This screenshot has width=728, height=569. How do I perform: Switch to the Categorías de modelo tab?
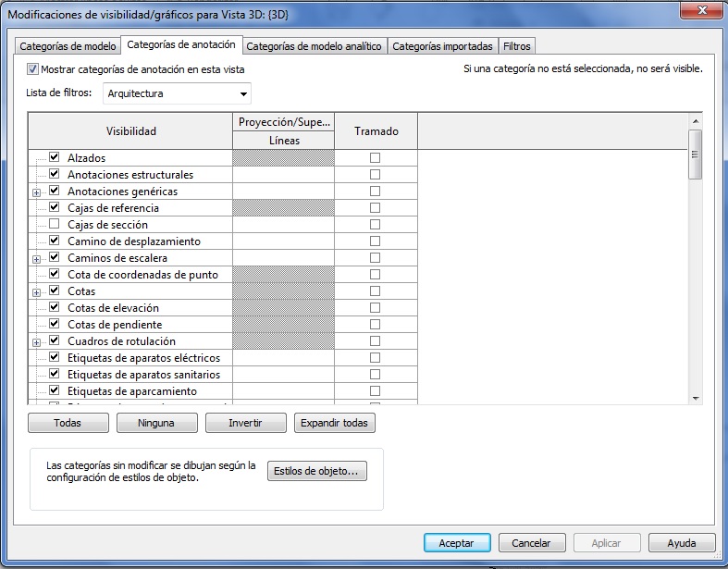pyautogui.click(x=68, y=46)
